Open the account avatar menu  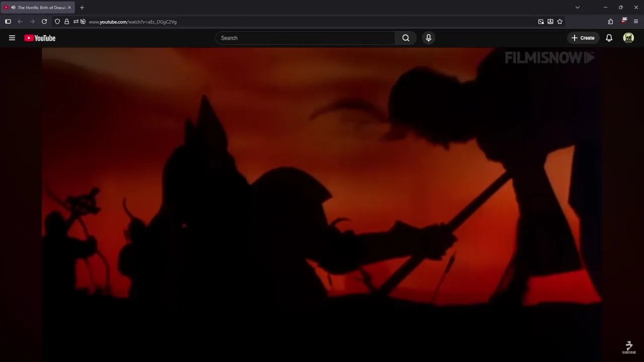(x=628, y=38)
